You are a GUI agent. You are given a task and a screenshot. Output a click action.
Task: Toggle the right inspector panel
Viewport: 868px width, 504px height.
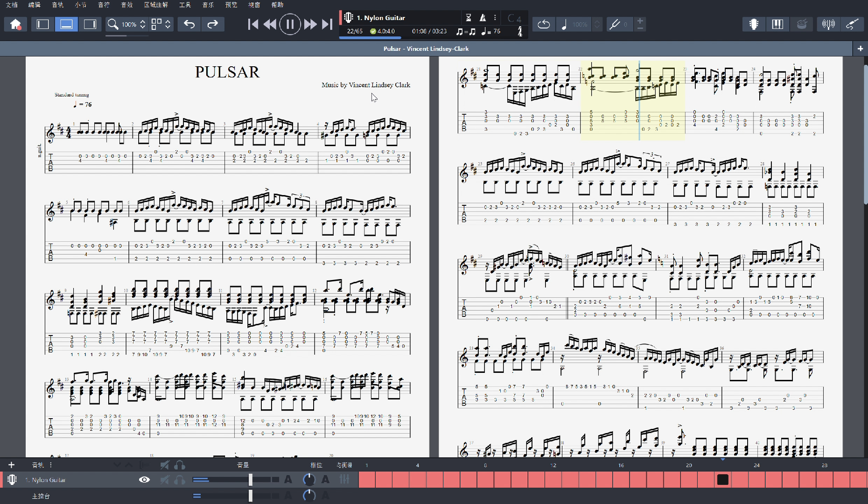[90, 24]
